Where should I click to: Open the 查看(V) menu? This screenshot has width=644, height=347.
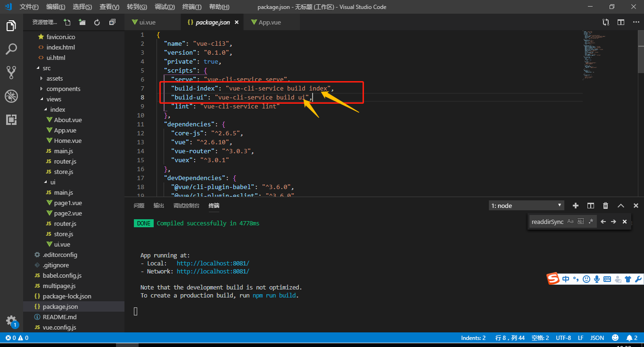tap(109, 7)
